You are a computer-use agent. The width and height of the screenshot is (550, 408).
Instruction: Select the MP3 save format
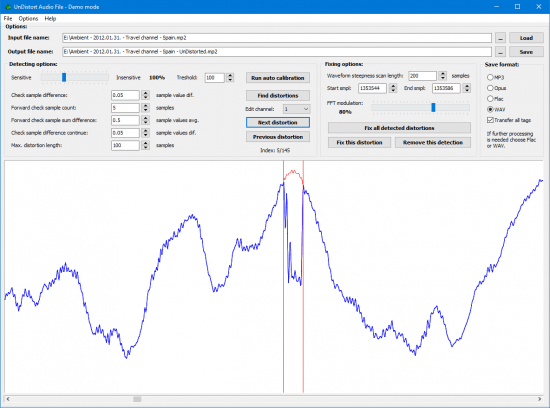point(490,77)
